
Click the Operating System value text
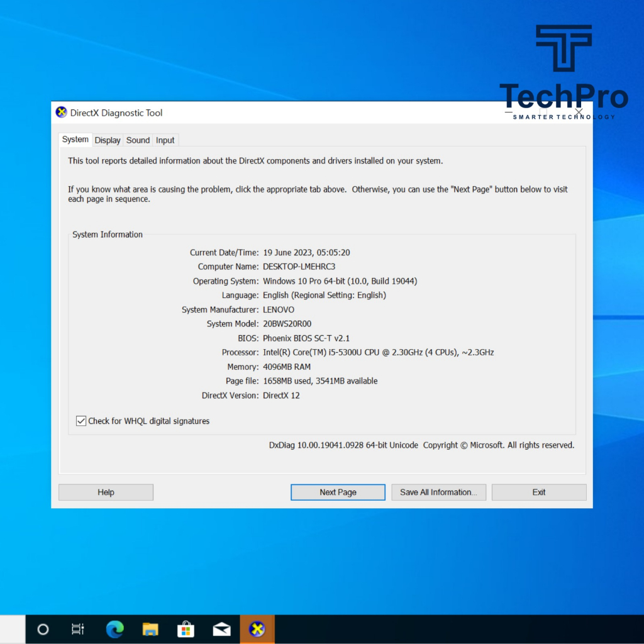pyautogui.click(x=340, y=280)
